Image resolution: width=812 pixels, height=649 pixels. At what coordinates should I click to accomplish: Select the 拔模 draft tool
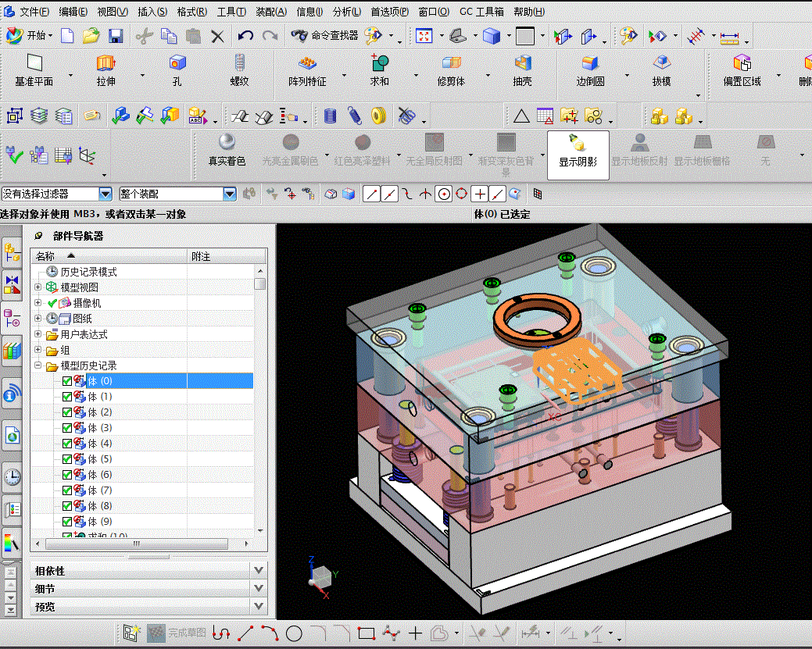661,70
